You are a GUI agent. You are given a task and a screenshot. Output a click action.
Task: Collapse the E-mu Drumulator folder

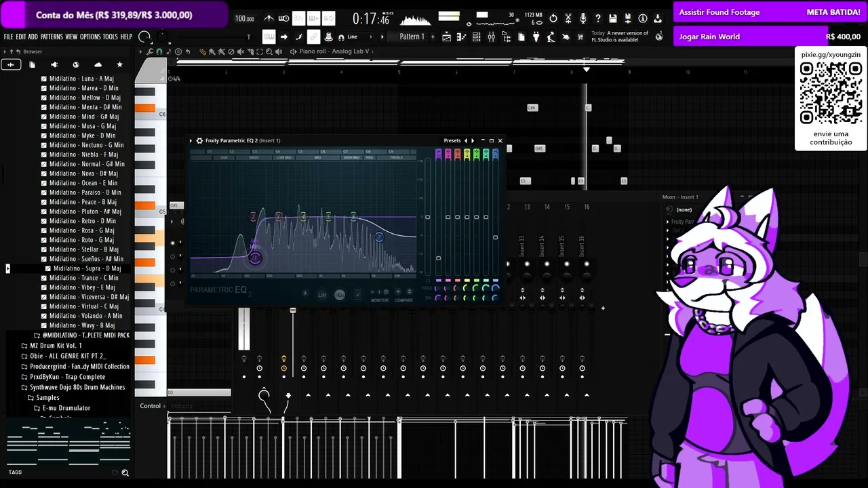point(62,408)
